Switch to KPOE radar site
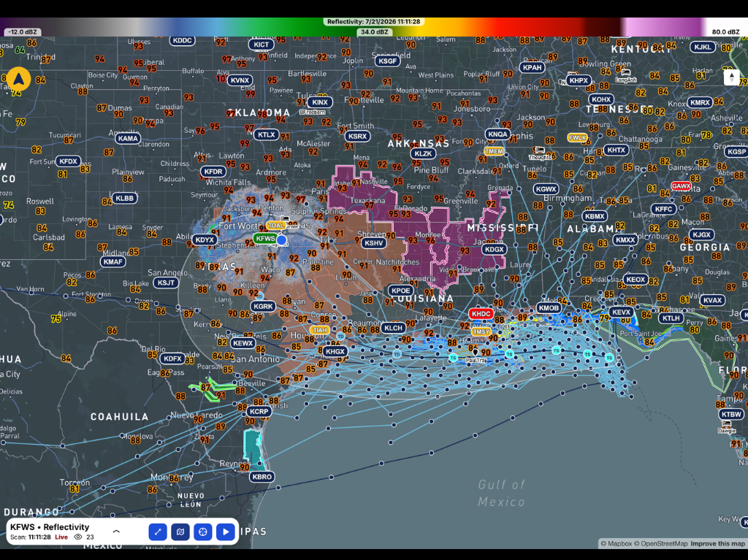The image size is (748, 560). click(x=400, y=291)
